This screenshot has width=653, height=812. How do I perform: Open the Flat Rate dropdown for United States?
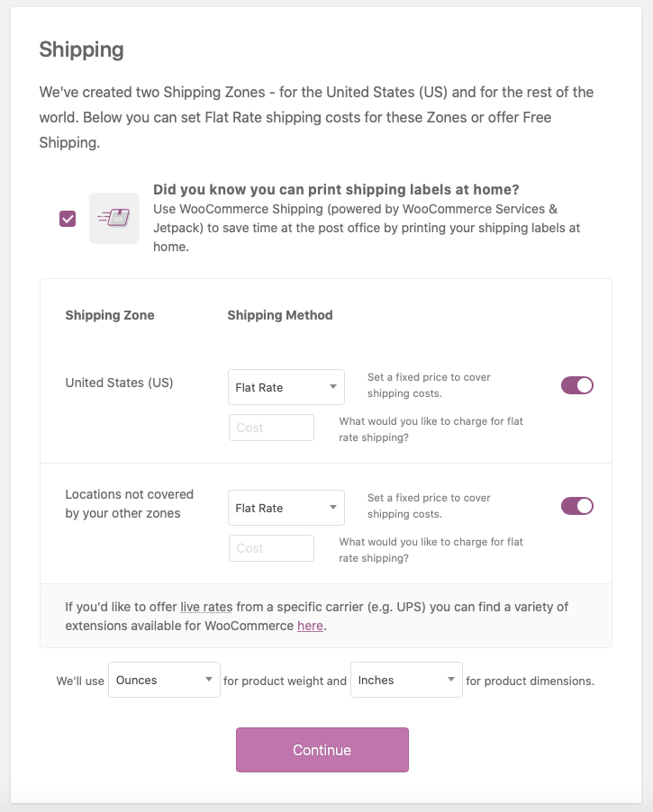pyautogui.click(x=286, y=386)
